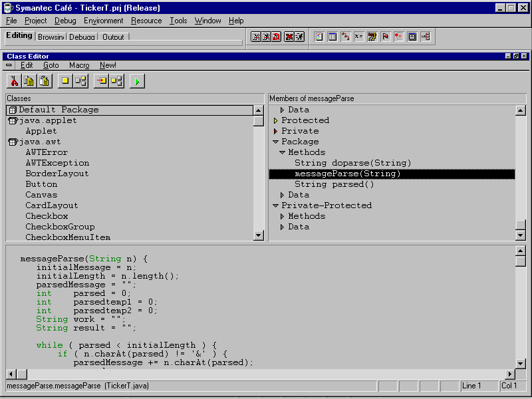Screen dimensions: 532x399
Task: Click the red X stop build icon
Action: pos(289,37)
